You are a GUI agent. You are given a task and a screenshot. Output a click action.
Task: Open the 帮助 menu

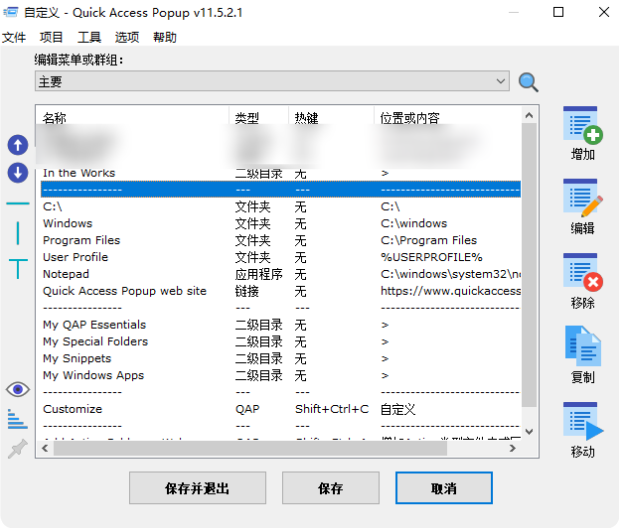[165, 38]
